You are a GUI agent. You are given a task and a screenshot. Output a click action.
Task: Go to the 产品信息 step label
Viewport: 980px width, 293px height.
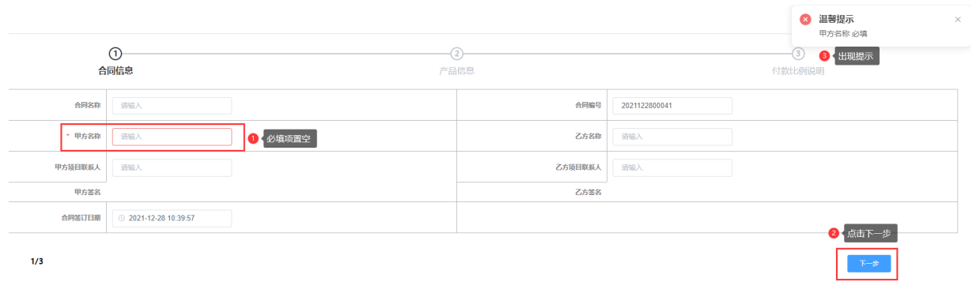tap(456, 71)
